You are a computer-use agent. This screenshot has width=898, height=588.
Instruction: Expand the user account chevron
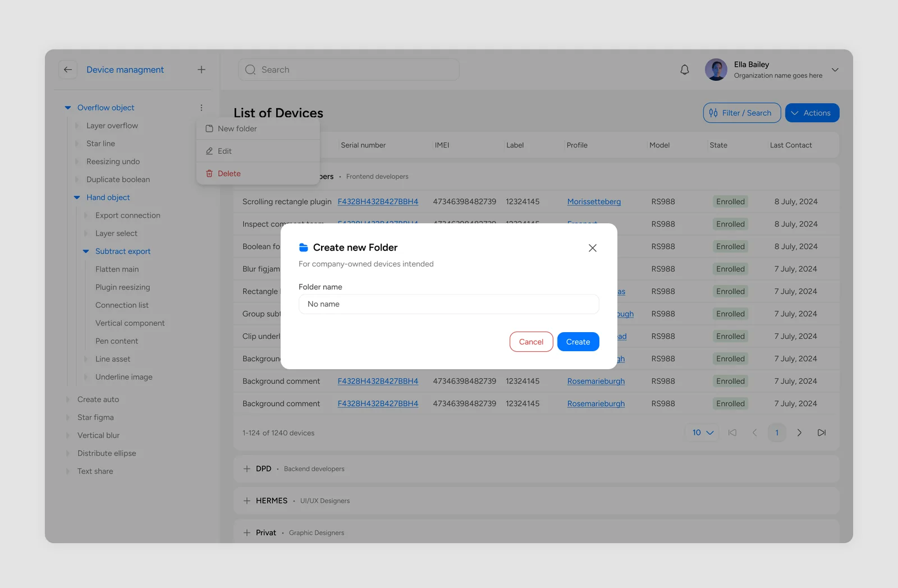(x=835, y=70)
